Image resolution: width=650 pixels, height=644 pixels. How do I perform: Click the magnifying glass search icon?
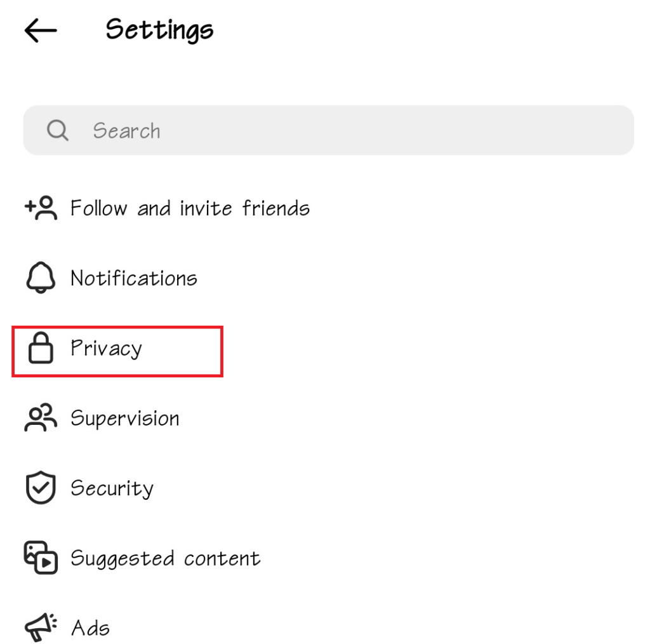coord(58,131)
